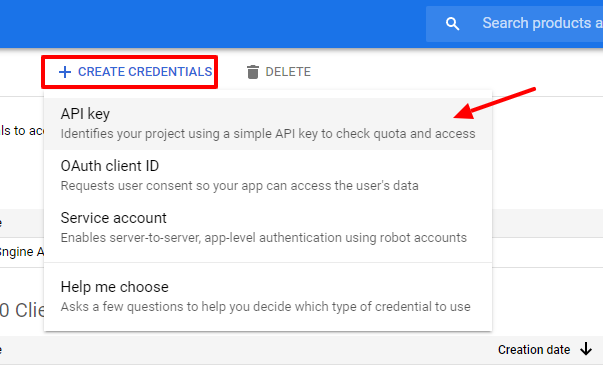Select the Service account option
The height and width of the screenshot is (365, 603).
(268, 227)
